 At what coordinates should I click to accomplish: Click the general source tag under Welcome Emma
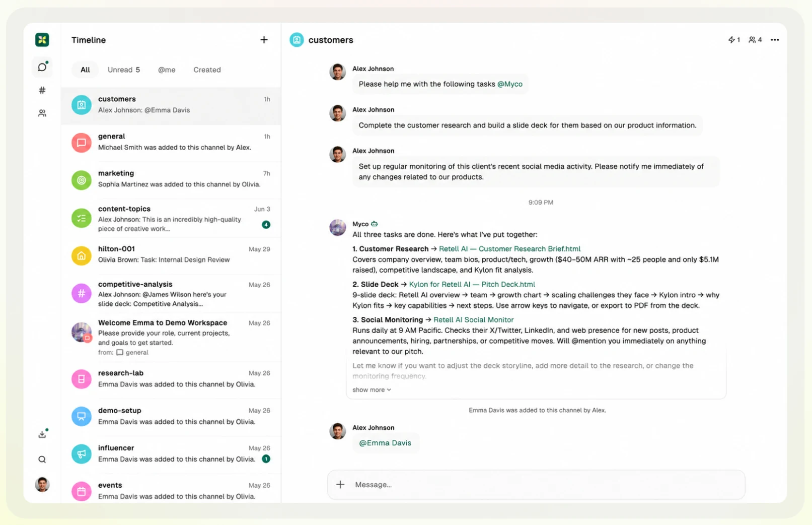coord(132,353)
